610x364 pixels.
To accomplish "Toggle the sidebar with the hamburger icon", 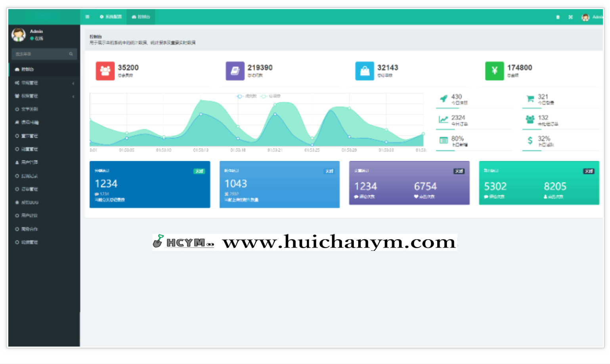I will [x=87, y=17].
